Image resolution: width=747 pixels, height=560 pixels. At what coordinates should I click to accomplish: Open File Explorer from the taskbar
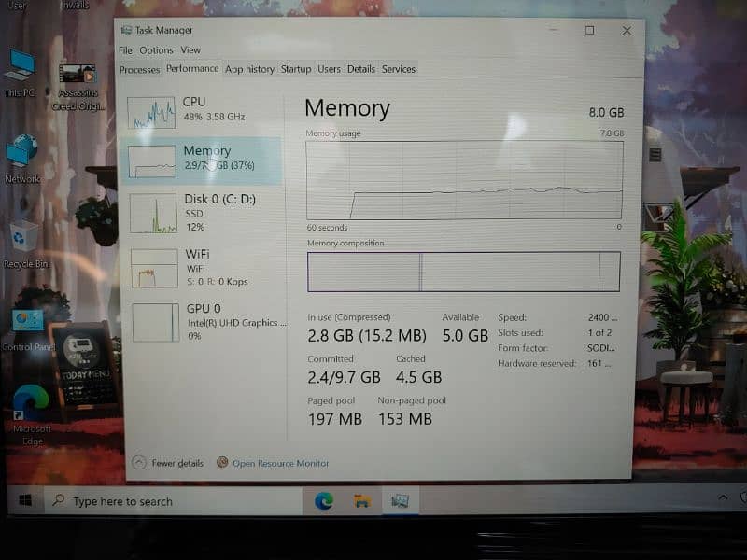tap(362, 500)
